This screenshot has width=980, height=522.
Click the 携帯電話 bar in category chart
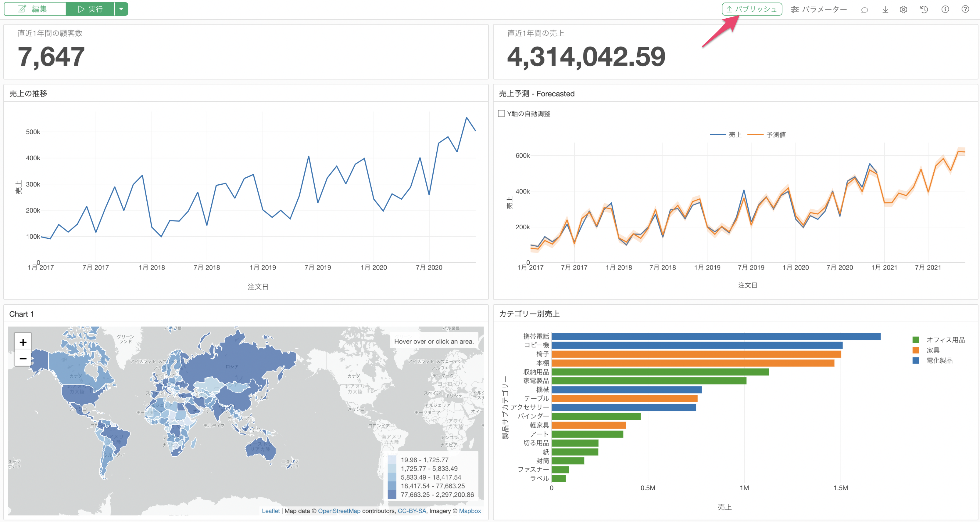[715, 336]
